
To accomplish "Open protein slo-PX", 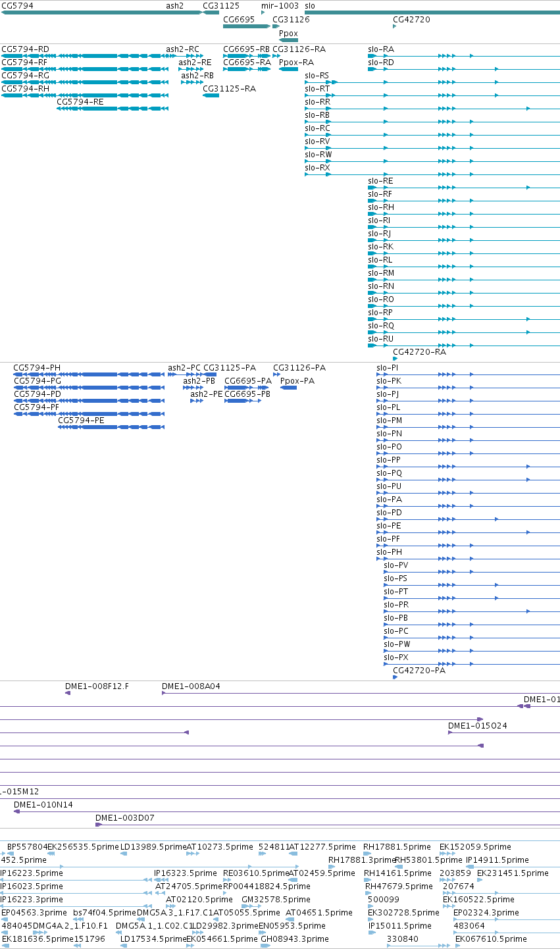I will point(396,657).
